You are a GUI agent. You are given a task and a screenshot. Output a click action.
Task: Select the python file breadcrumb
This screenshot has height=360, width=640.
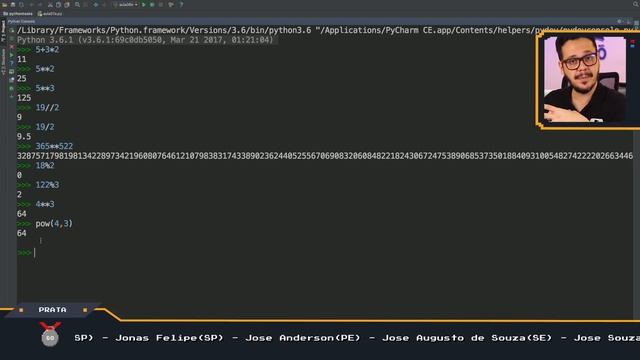point(50,13)
